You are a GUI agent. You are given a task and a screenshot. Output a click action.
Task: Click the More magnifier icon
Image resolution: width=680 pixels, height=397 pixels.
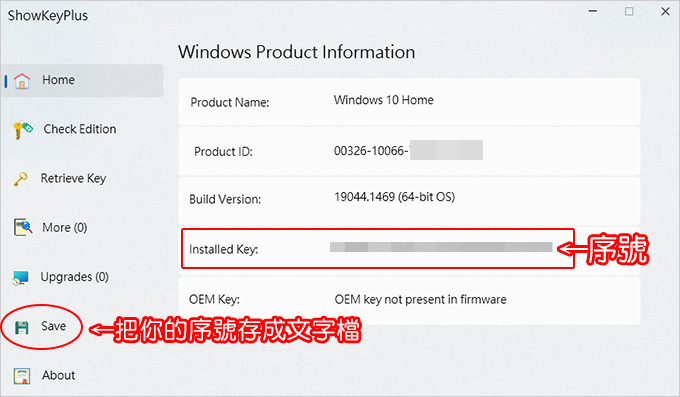[x=23, y=227]
